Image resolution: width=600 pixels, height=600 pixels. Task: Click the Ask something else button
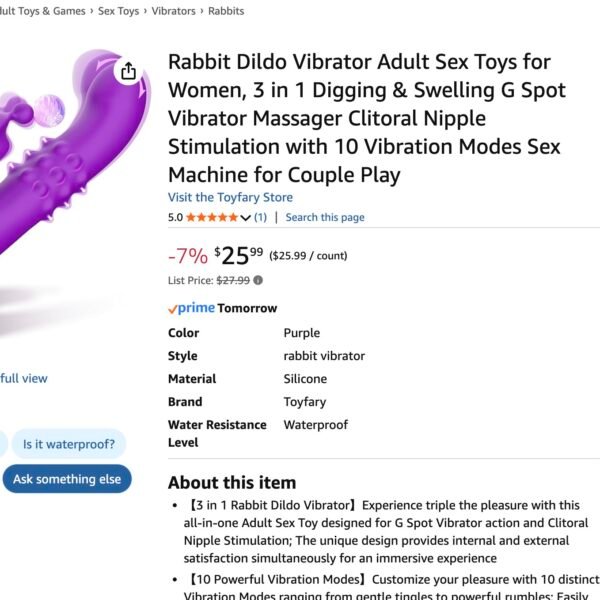(67, 479)
